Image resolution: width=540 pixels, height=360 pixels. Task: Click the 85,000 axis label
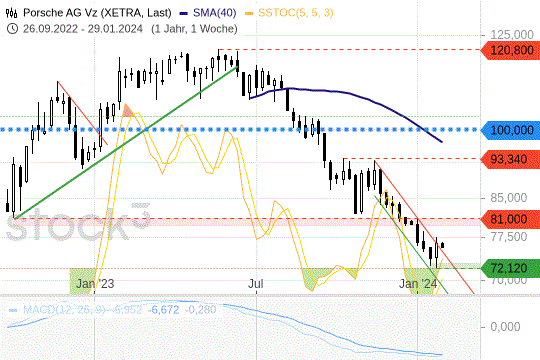pyautogui.click(x=509, y=198)
